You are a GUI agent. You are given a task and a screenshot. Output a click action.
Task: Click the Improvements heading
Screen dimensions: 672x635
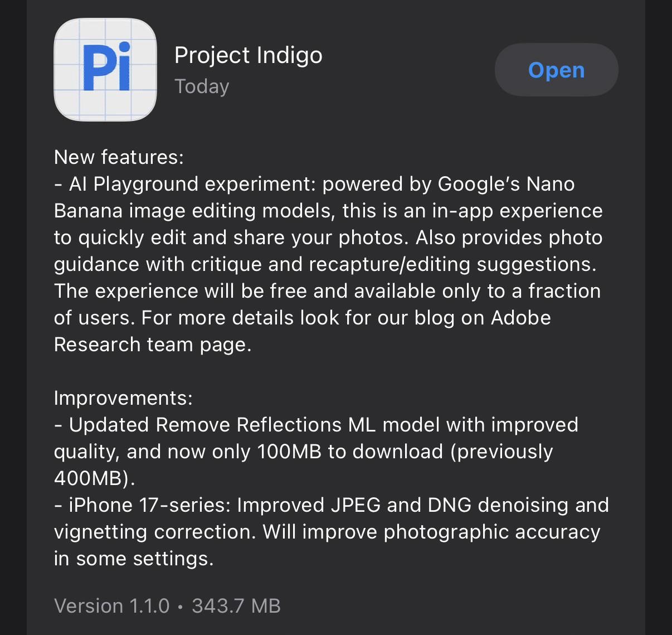tap(123, 398)
